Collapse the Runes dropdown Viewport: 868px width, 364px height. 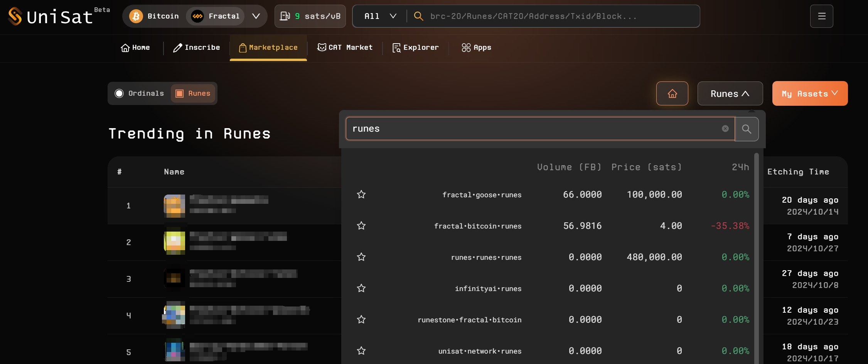[x=730, y=94]
